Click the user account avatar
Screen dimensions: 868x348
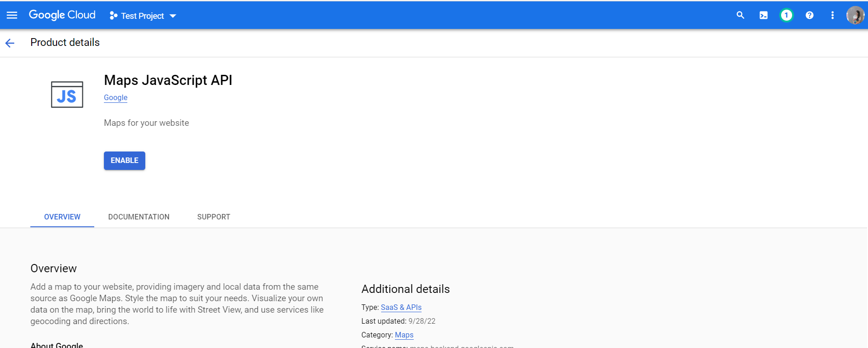855,15
